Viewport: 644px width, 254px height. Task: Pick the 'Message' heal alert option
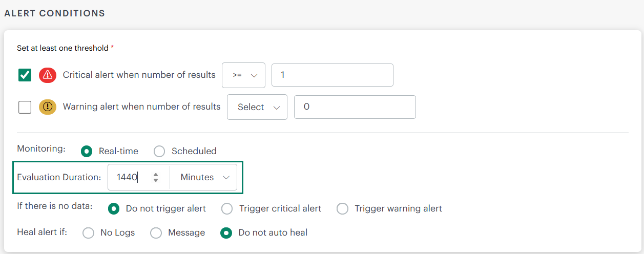click(156, 233)
